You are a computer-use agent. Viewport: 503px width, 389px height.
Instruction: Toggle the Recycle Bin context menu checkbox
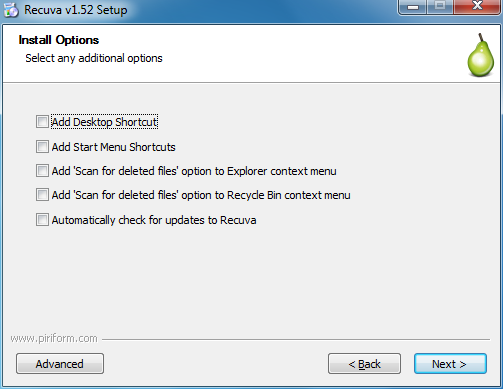click(42, 195)
